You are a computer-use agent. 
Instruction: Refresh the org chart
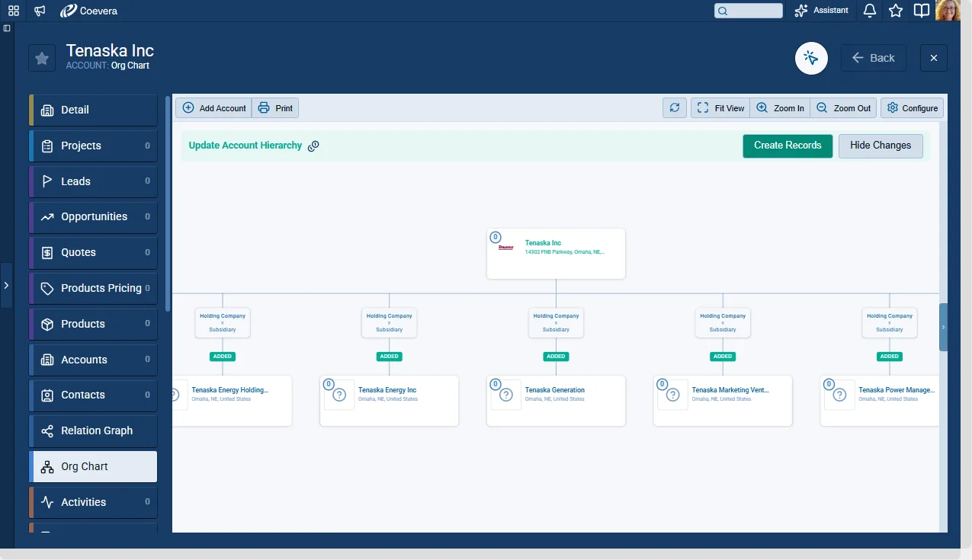[675, 108]
